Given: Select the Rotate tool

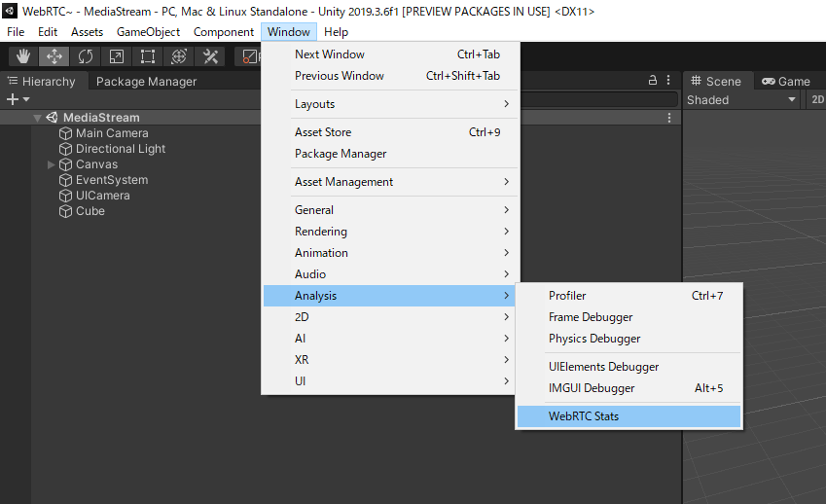Looking at the screenshot, I should [86, 56].
